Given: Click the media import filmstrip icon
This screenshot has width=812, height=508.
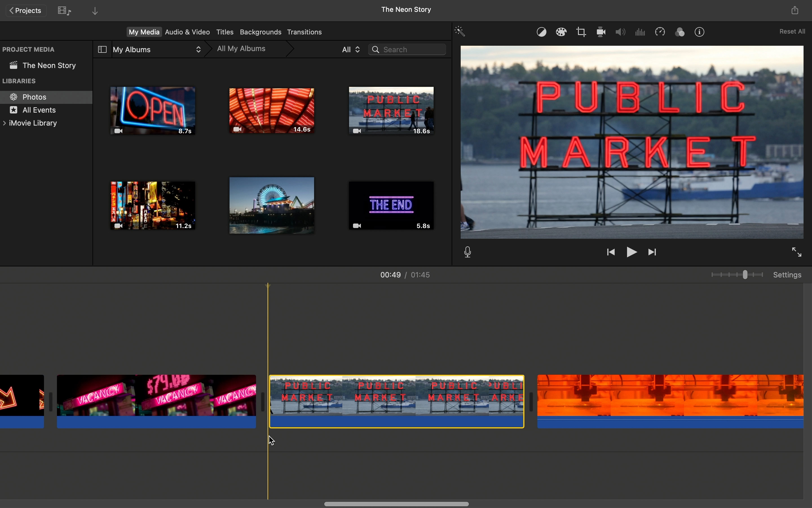Looking at the screenshot, I should pos(64,11).
